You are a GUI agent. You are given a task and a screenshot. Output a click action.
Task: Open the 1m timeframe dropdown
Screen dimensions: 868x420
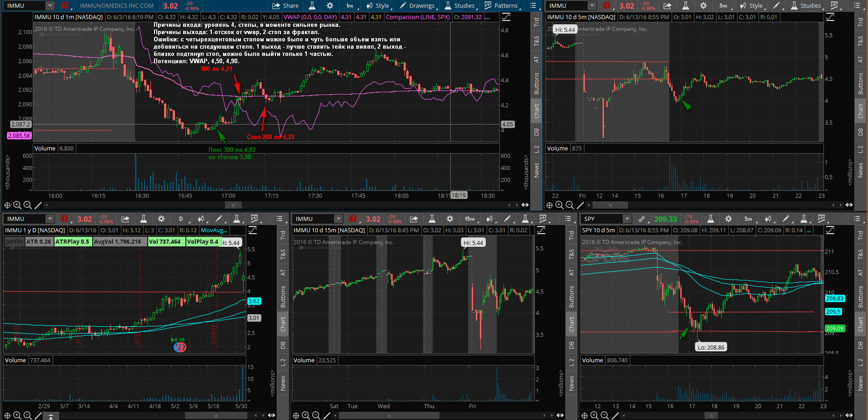point(351,5)
